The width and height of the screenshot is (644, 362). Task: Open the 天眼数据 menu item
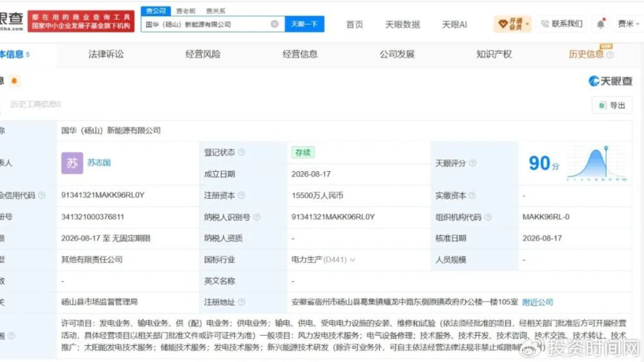coord(403,24)
